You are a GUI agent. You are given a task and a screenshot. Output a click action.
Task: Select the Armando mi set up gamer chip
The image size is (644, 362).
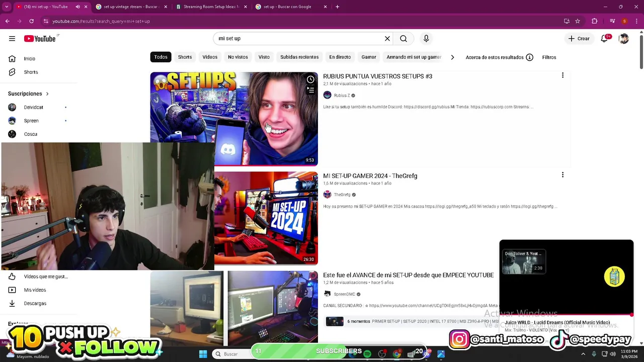click(414, 57)
